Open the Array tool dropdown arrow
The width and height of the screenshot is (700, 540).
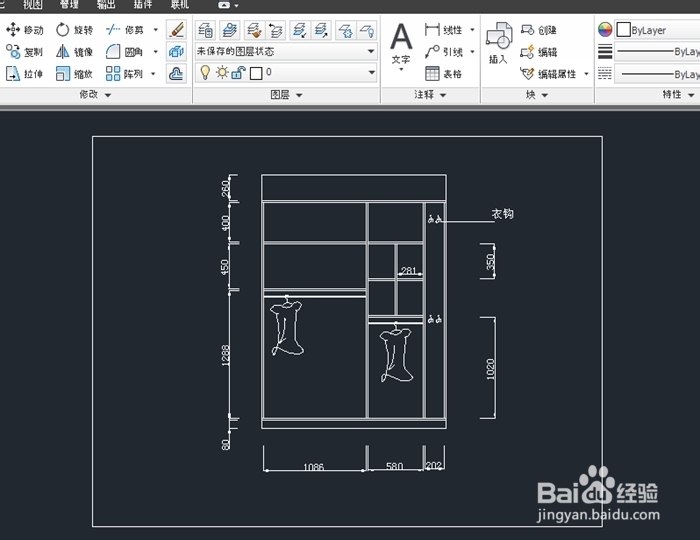153,74
